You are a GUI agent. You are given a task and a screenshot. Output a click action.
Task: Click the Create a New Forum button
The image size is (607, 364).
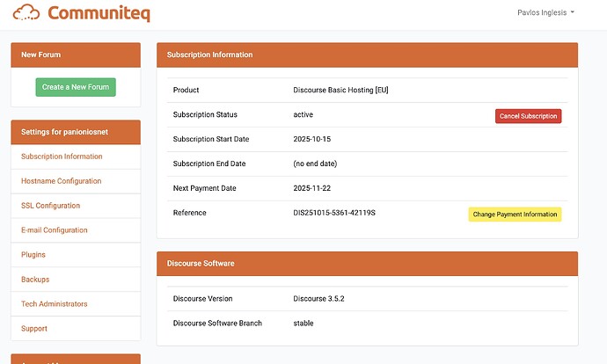pyautogui.click(x=76, y=87)
